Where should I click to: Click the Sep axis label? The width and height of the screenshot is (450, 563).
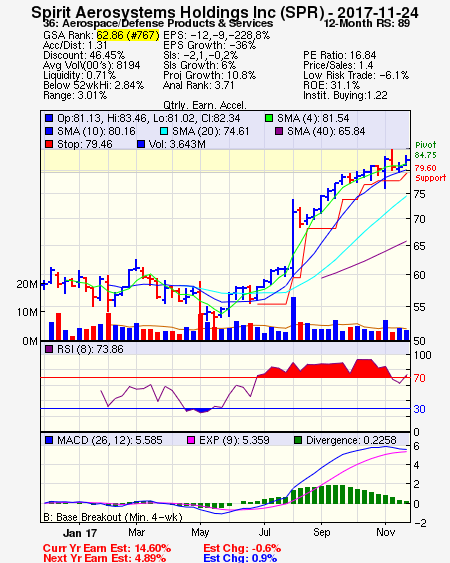(x=321, y=532)
